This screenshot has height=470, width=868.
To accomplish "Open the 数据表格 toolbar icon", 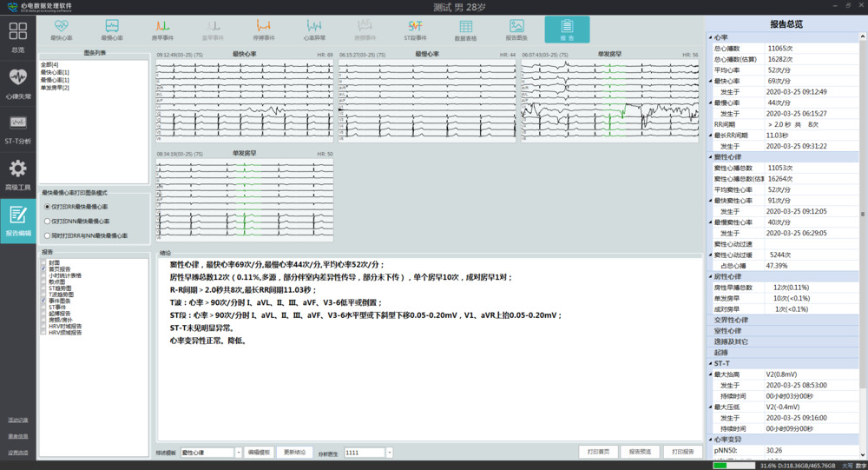I will tap(466, 30).
